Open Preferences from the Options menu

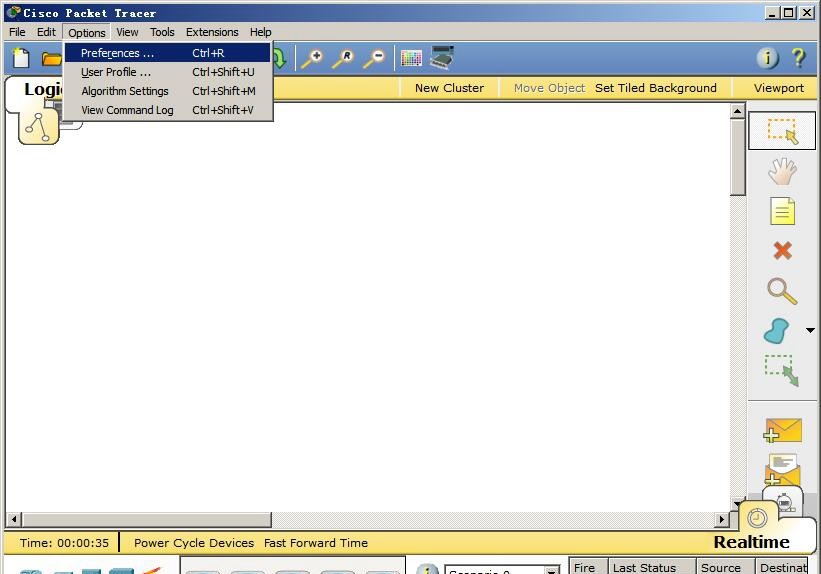168,53
